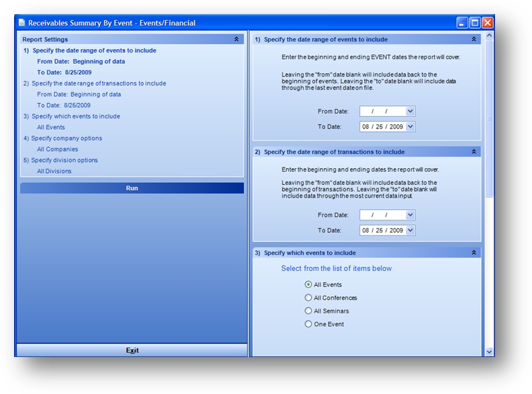Screen dimensions: 532x394
Task: Open the events To Date dropdown calendar
Action: tap(410, 126)
